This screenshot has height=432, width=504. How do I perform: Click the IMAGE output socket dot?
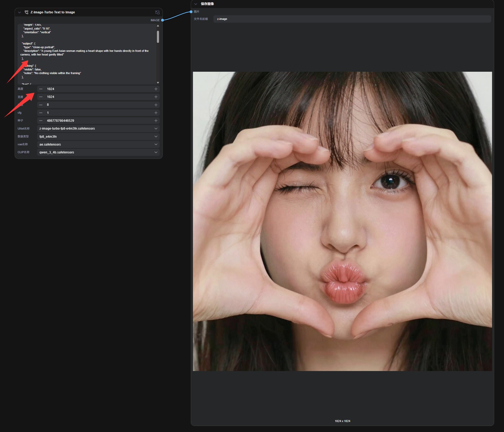coord(163,20)
